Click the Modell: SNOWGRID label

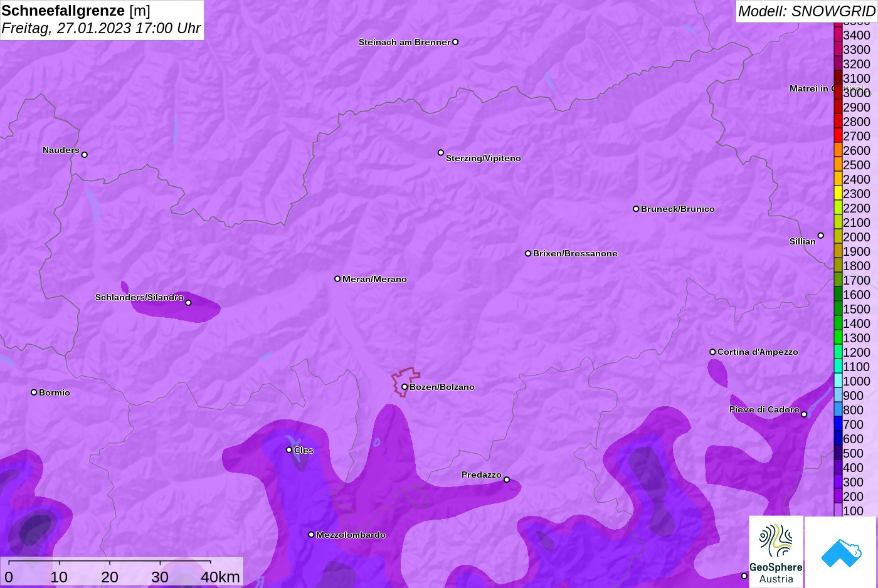(807, 11)
